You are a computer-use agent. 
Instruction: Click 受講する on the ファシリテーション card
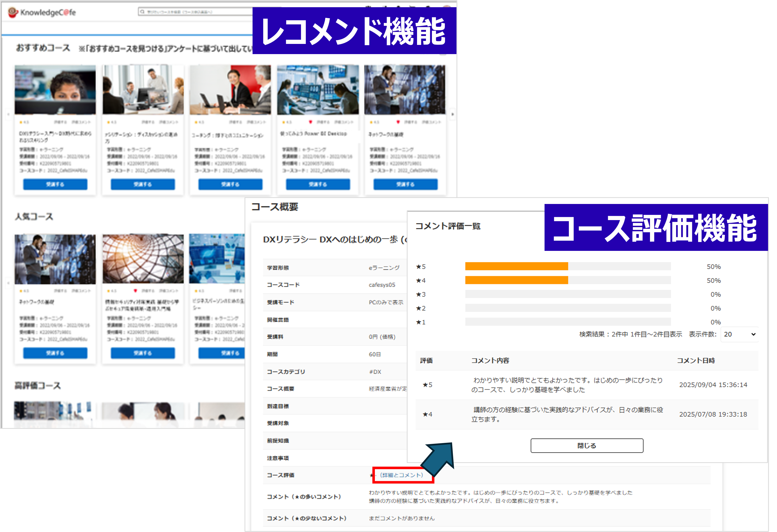(x=143, y=184)
